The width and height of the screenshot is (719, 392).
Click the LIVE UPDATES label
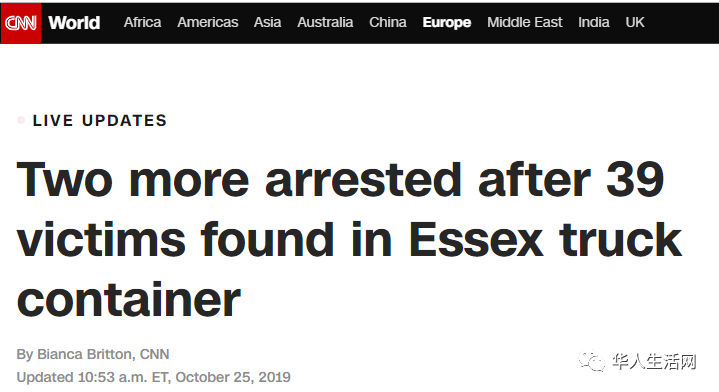100,121
